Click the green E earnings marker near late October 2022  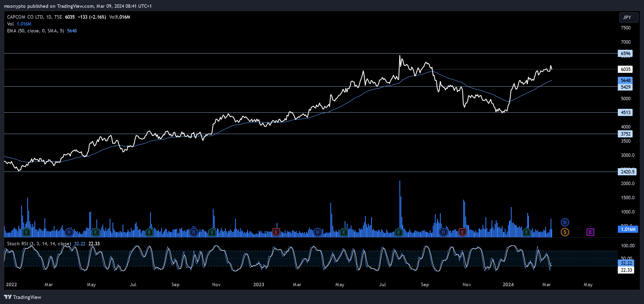point(212,232)
